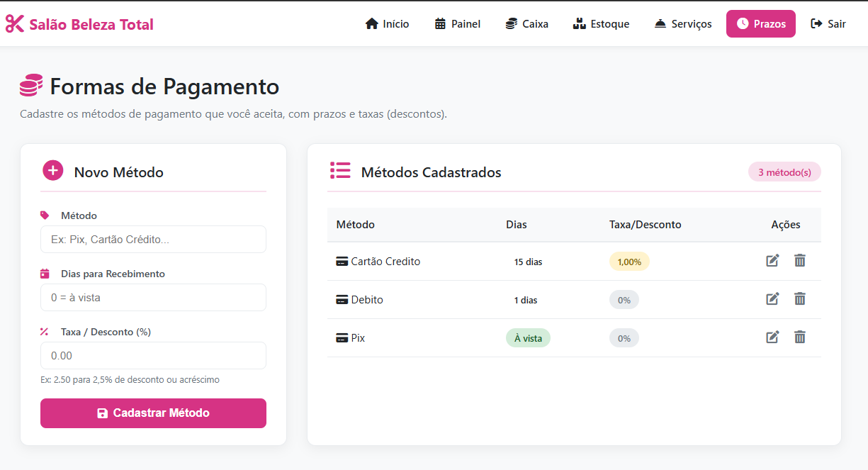
Task: Click the plus icon beside Novo Método
Action: 53,171
